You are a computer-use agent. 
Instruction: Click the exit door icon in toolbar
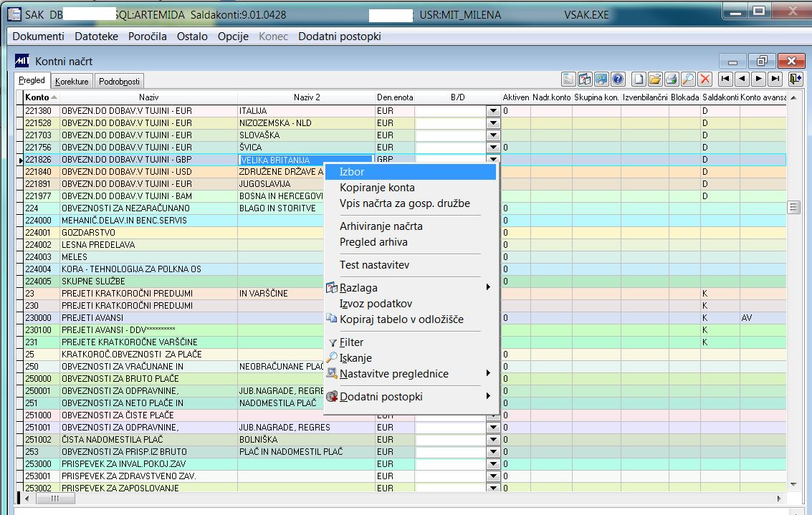[795, 80]
